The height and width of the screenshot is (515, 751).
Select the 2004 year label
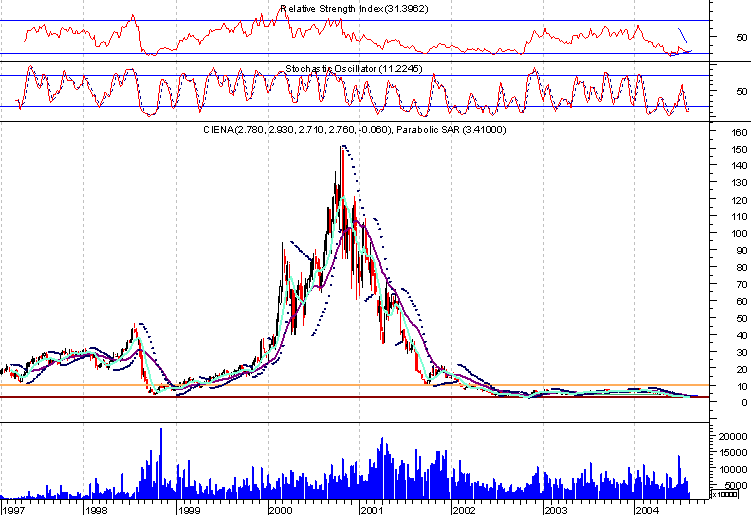coord(647,510)
